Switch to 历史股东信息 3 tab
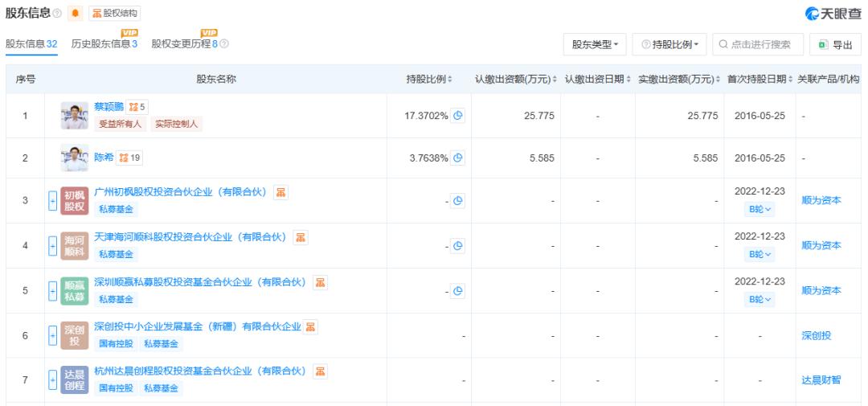Image resolution: width=868 pixels, height=406 pixels. 104,44
